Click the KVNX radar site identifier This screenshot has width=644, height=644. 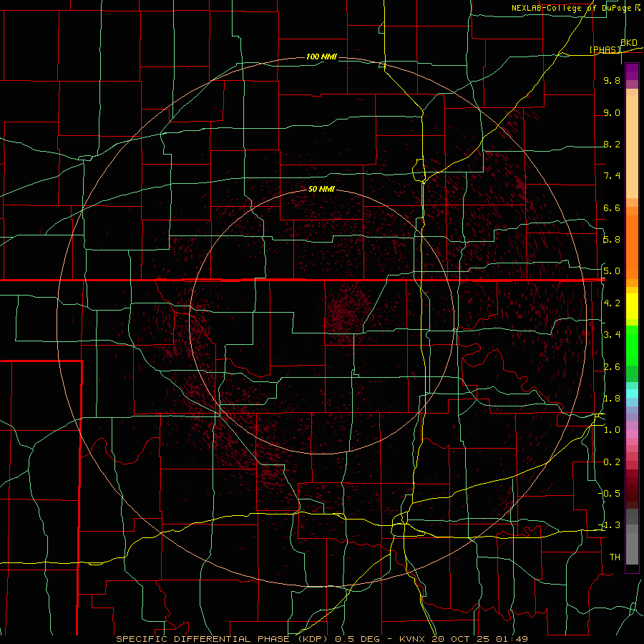(413, 639)
